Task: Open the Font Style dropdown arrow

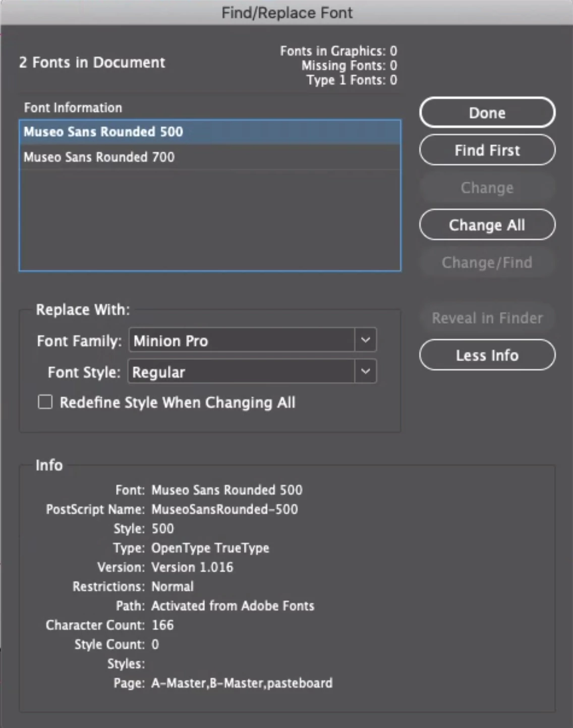Action: pyautogui.click(x=366, y=372)
